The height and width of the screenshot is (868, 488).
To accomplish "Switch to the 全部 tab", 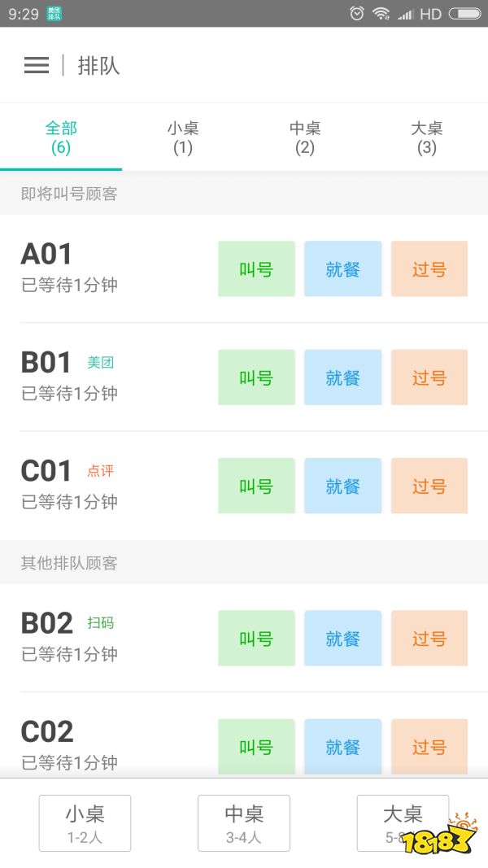I will 61,137.
